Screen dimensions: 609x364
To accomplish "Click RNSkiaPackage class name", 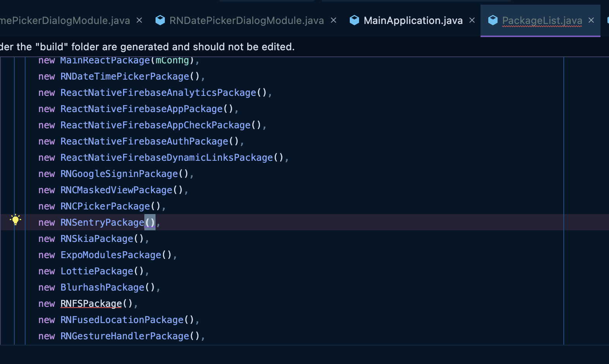I will point(97,239).
